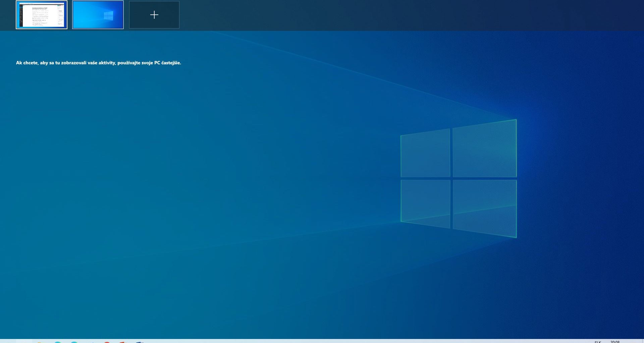Switch to first desktop showing browser window

click(x=42, y=15)
